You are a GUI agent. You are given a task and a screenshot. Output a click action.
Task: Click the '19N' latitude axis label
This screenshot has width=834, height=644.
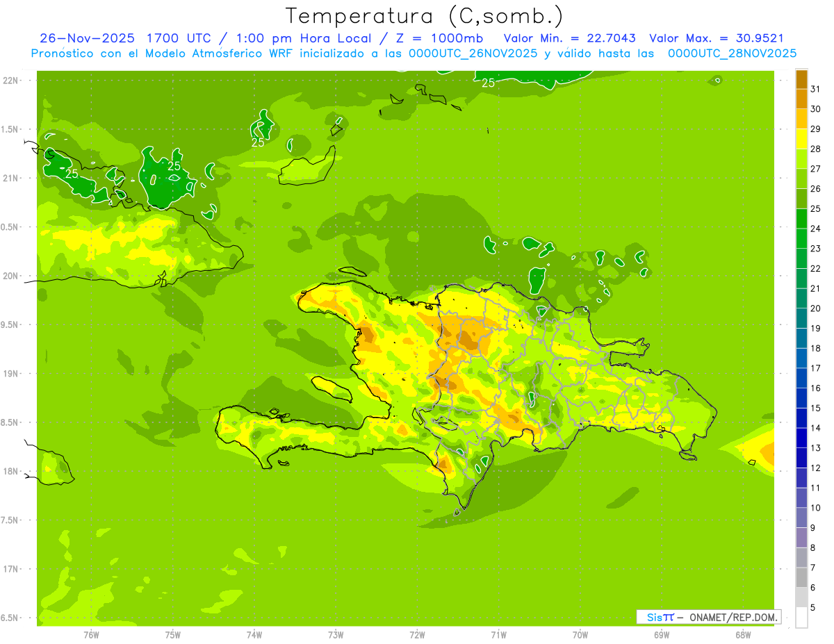coord(10,373)
